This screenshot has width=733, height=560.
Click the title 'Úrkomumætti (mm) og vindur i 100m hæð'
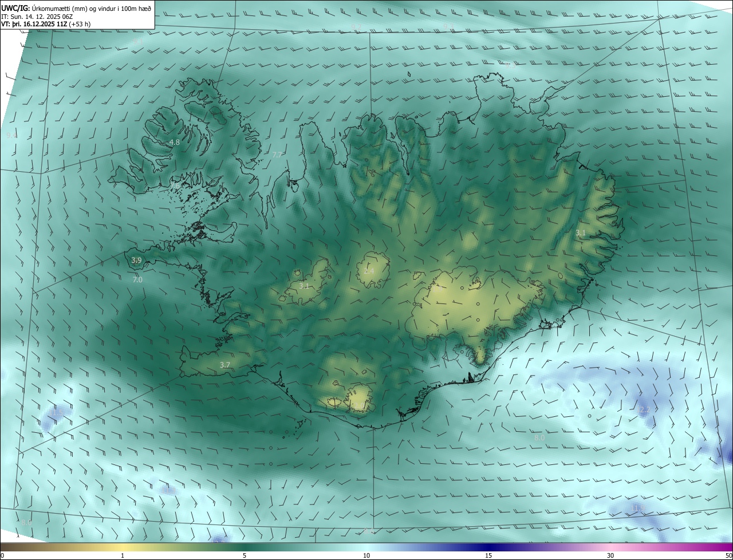(x=91, y=9)
